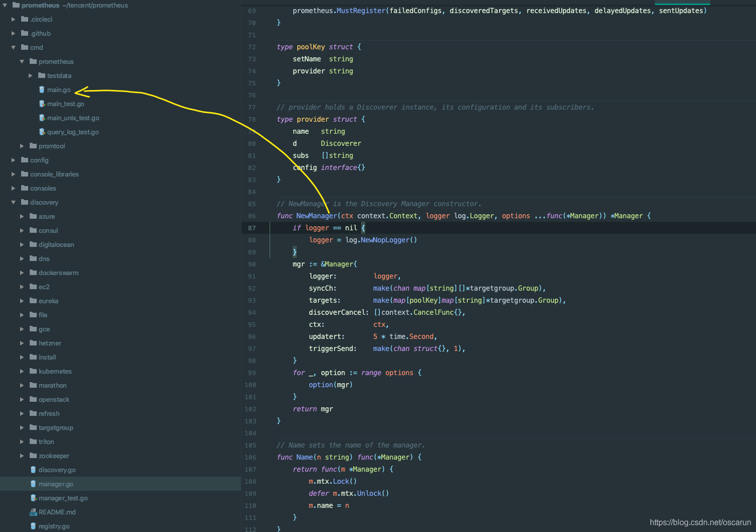Click the promtool folder icon
756x532 pixels.
click(x=33, y=146)
